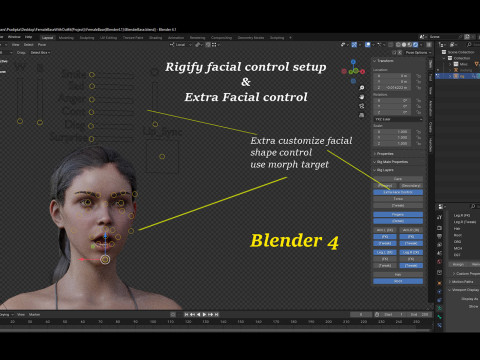Click the viewport zoom magnifier icon
480x360 pixels.
(x=362, y=88)
